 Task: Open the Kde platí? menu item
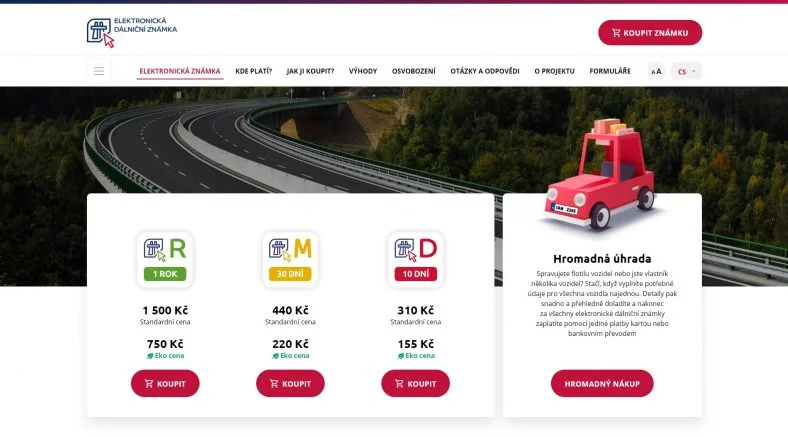coord(254,71)
